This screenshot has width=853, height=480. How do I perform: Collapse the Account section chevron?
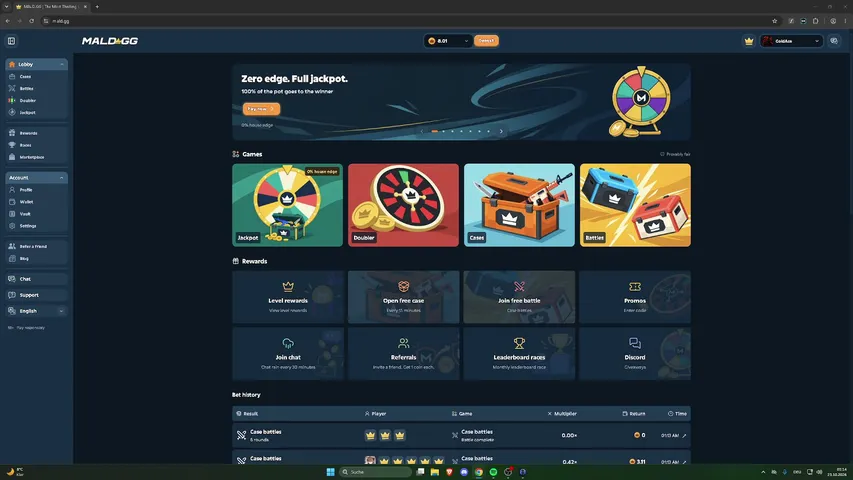[x=61, y=178]
